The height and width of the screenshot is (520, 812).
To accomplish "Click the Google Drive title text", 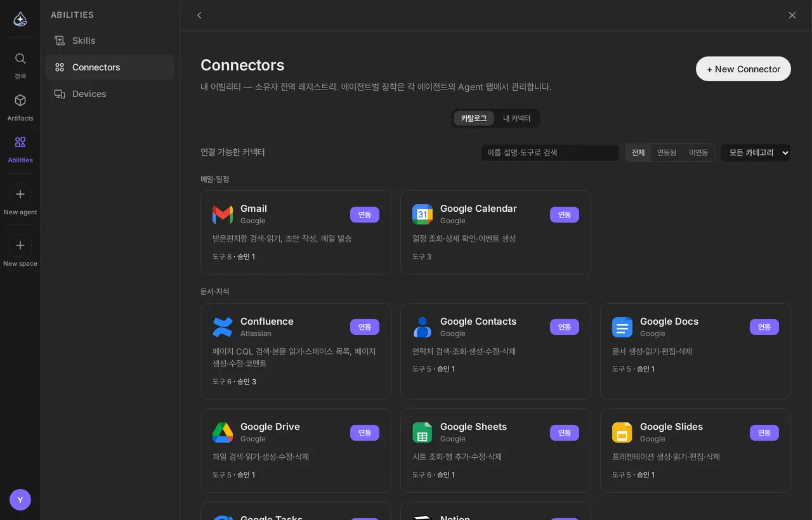I will [x=270, y=427].
